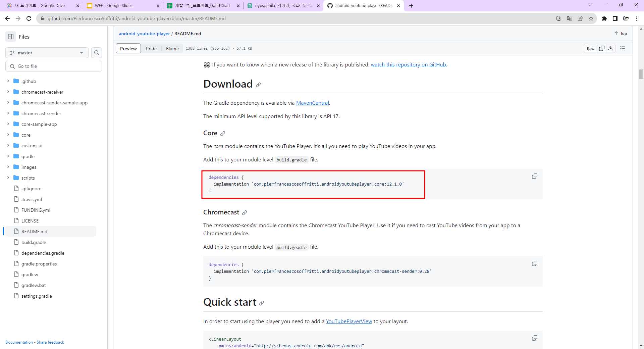Expand the chromecast-receiver folder

click(8, 92)
